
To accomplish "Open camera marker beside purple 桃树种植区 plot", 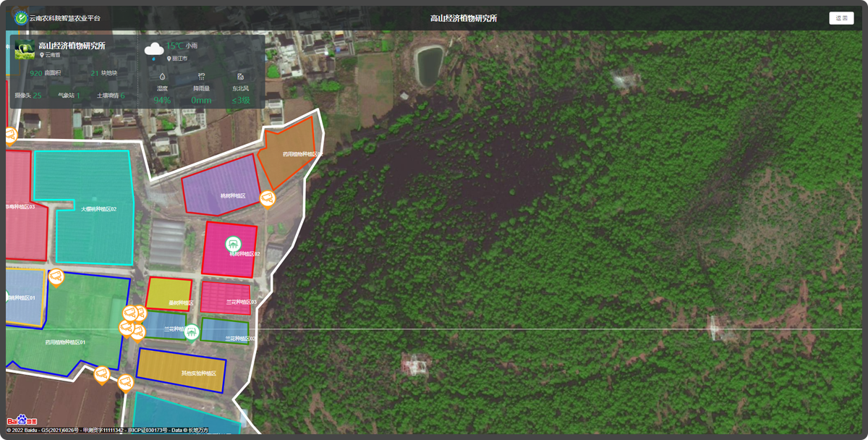I will [268, 198].
